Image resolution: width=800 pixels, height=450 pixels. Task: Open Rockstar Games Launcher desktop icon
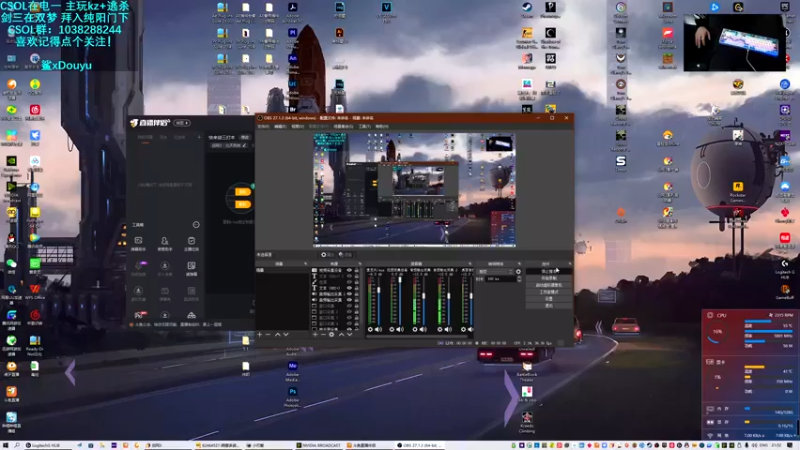coord(737,187)
